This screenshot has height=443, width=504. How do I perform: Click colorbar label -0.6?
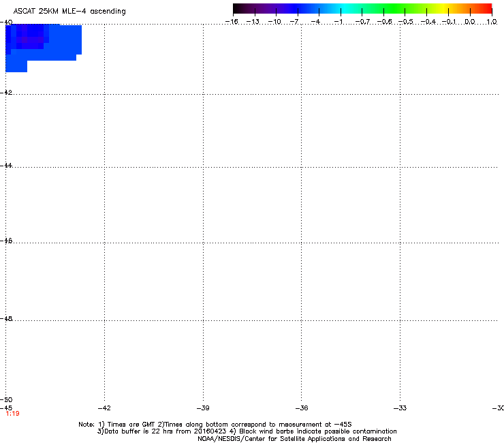click(384, 22)
